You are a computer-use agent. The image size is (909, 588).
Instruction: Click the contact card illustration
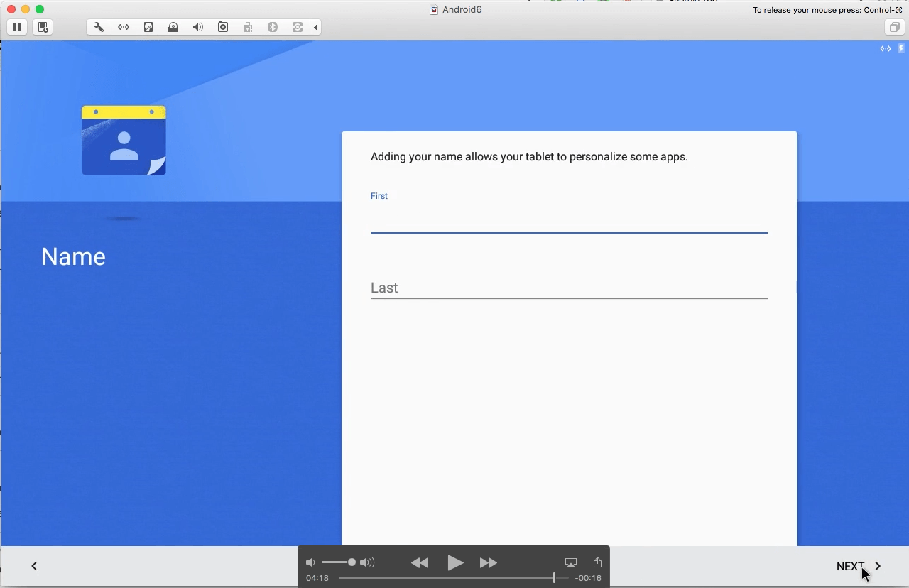pyautogui.click(x=124, y=141)
